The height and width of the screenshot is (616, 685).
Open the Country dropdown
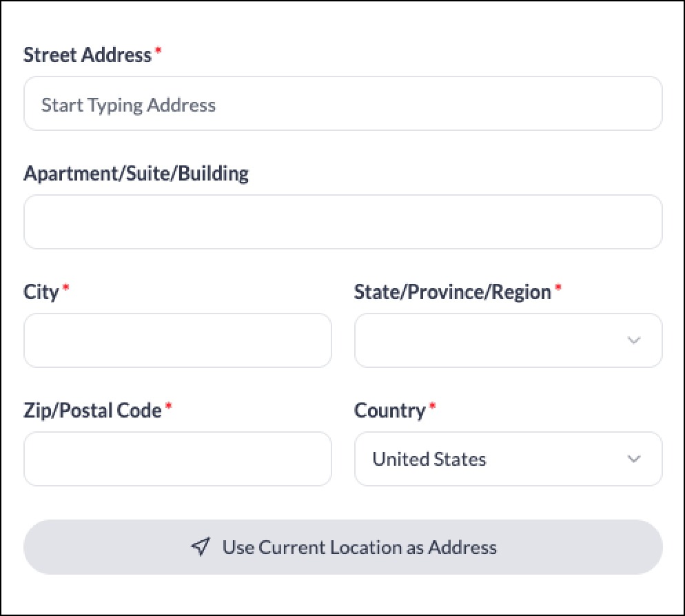point(509,459)
